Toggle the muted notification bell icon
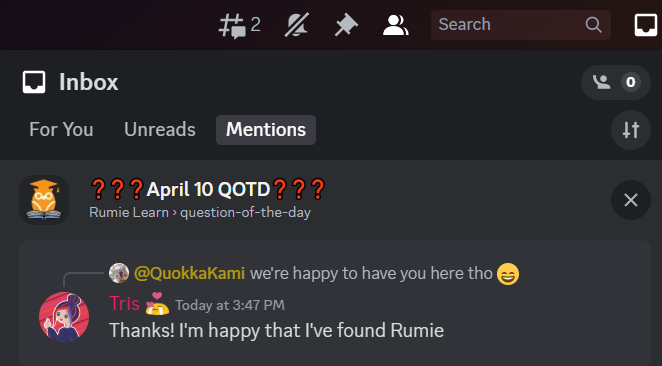The width and height of the screenshot is (662, 366). 296,25
